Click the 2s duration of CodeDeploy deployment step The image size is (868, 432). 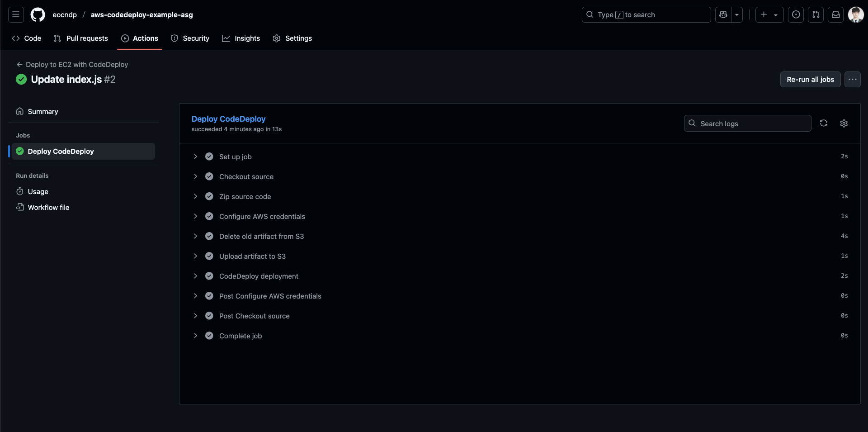tap(844, 276)
